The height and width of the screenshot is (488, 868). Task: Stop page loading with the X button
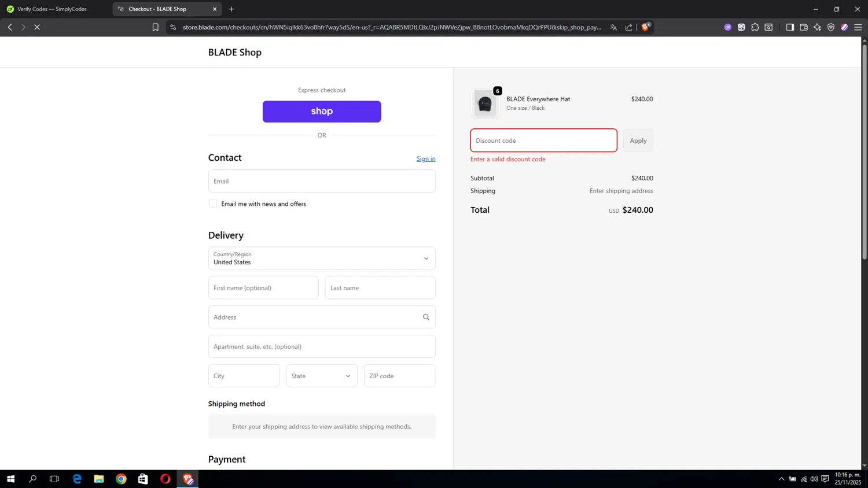[37, 27]
